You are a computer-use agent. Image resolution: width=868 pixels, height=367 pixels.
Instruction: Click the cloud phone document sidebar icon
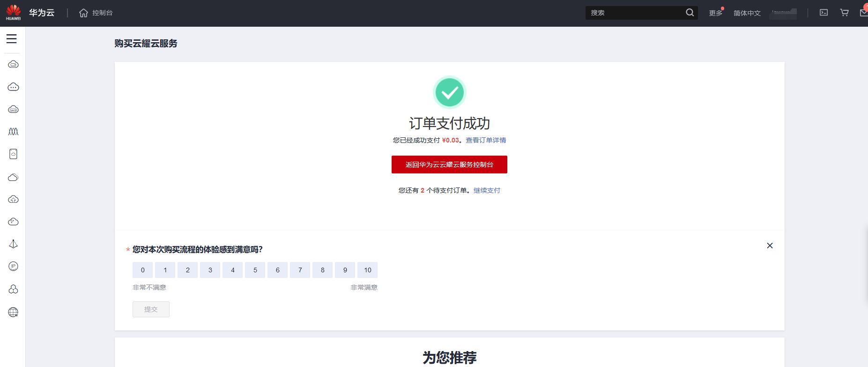[x=13, y=154]
